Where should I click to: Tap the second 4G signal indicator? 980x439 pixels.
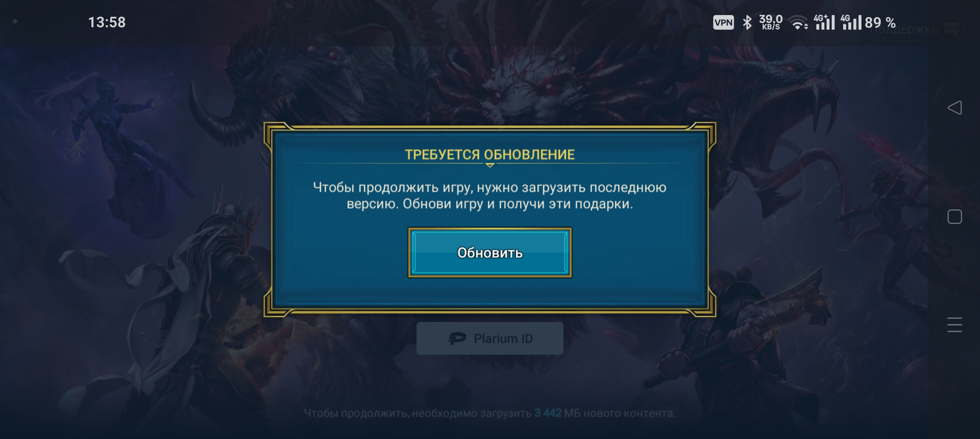[851, 22]
